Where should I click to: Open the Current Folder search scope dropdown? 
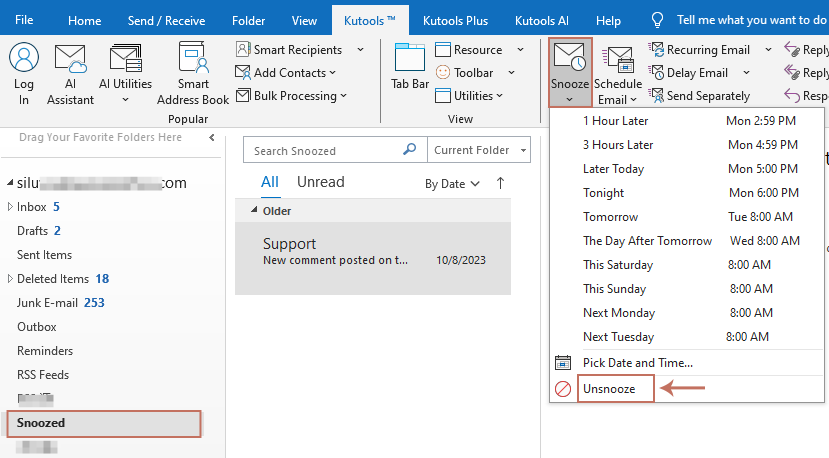click(478, 150)
